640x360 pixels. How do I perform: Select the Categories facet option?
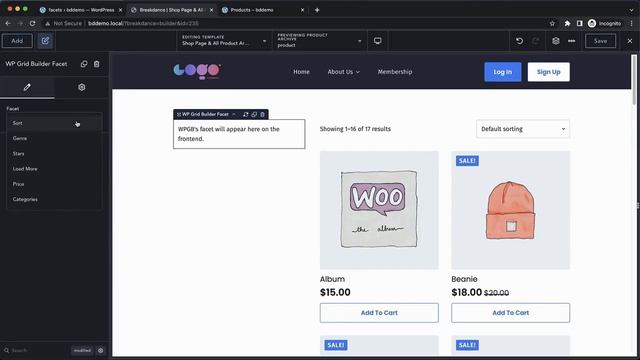(x=54, y=199)
